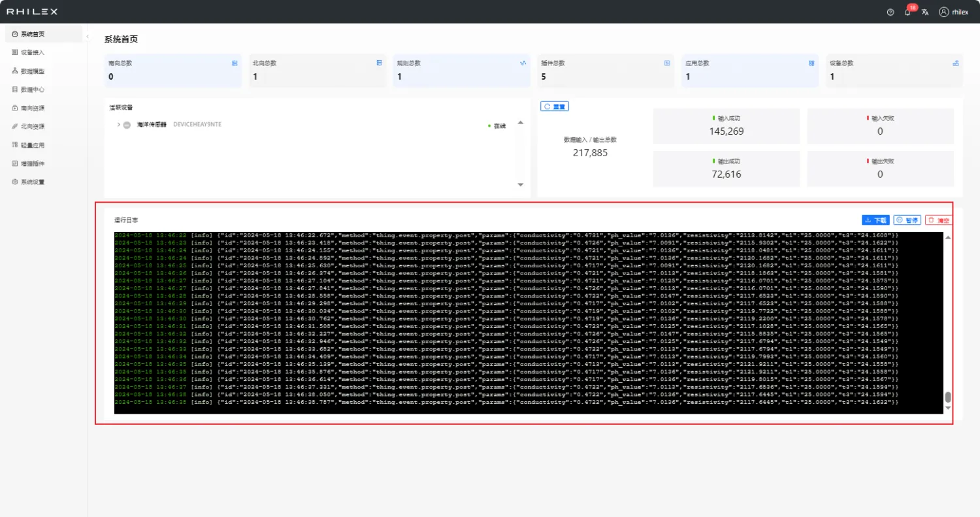Click the 输入失败 stat card
Image resolution: width=980 pixels, height=517 pixels.
[x=880, y=126]
